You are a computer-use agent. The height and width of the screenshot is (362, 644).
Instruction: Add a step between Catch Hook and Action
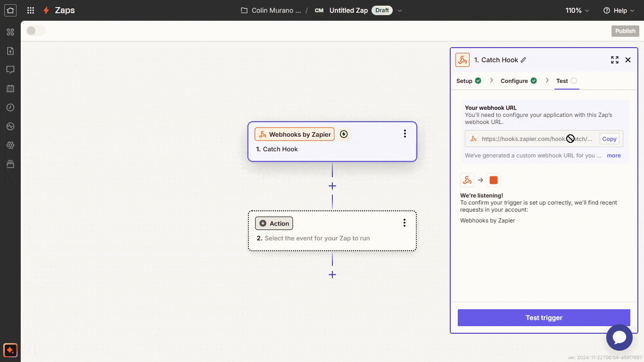(332, 186)
